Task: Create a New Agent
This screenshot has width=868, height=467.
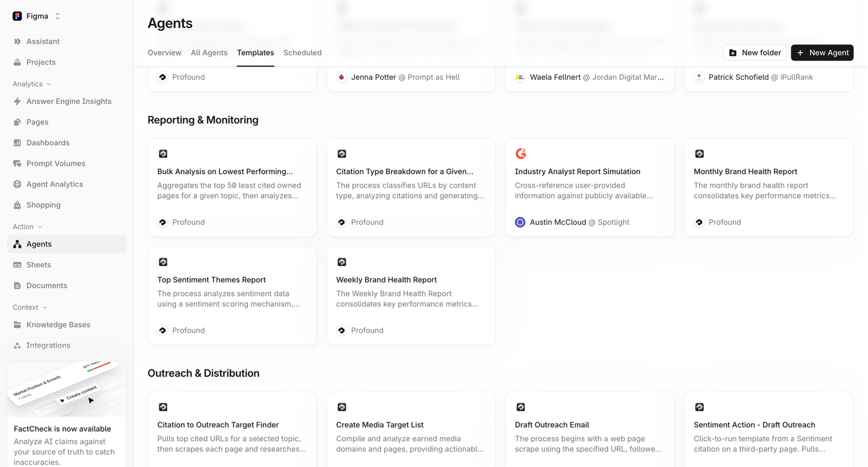Action: point(822,53)
